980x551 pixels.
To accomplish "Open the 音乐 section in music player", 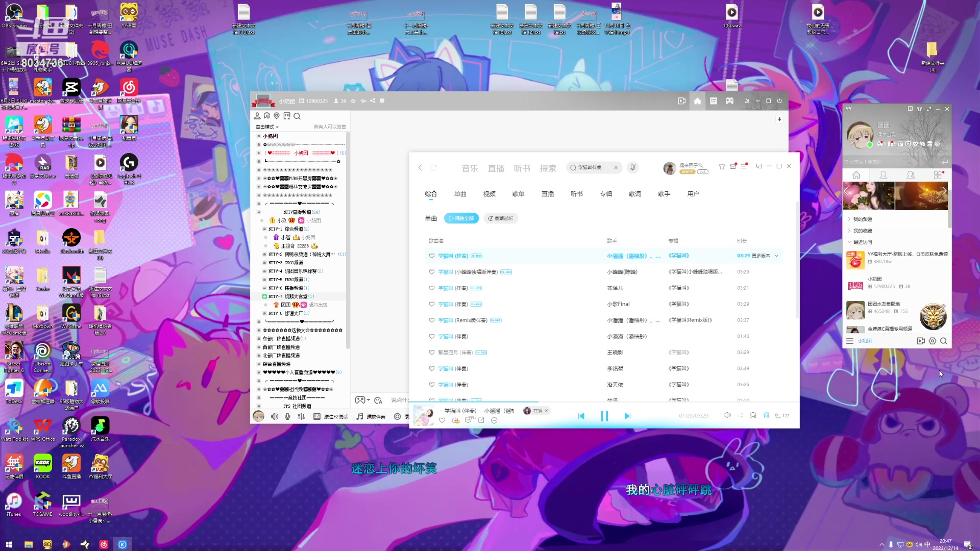I will [x=470, y=168].
